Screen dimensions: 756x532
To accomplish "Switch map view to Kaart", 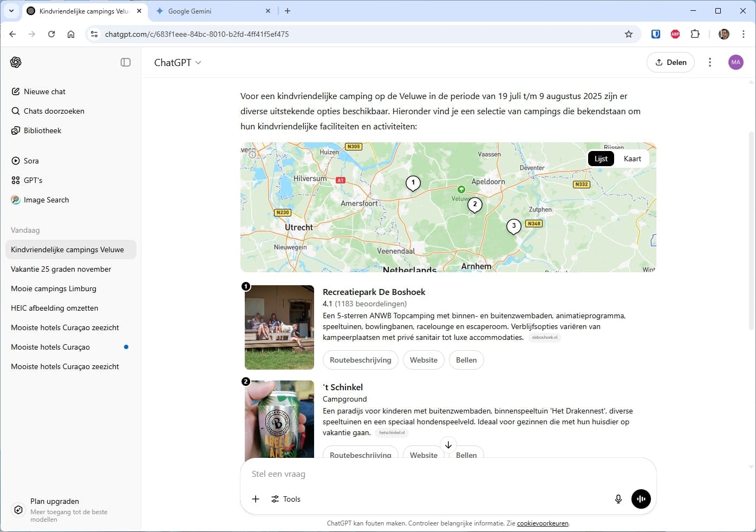I will point(633,159).
